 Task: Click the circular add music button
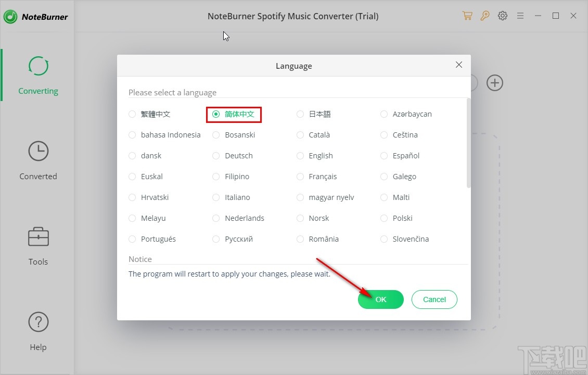coord(494,82)
